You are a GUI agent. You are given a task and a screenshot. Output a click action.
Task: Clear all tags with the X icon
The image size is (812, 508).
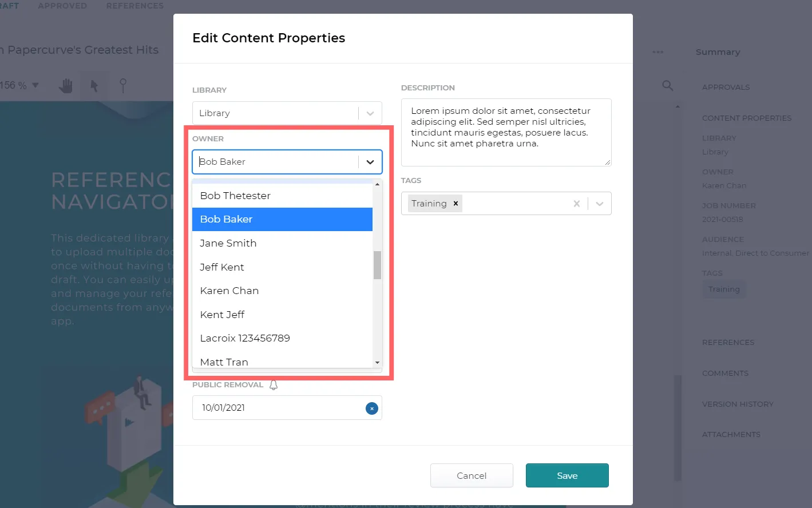coord(577,204)
